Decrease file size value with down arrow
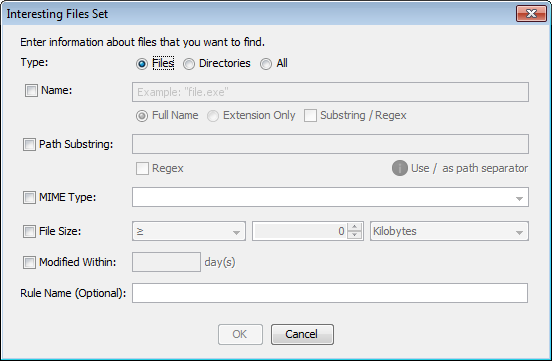552x361 pixels. point(355,235)
